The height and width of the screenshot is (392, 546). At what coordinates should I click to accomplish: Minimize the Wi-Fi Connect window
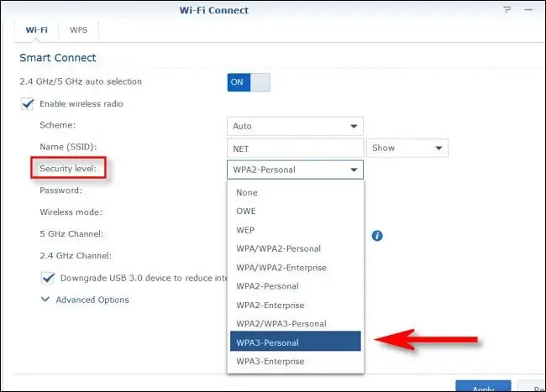525,10
